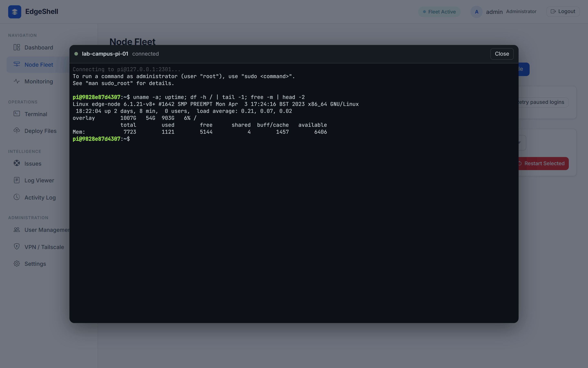Click the Node Fleet sidebar icon
Image resolution: width=588 pixels, height=368 pixels.
[x=17, y=64]
